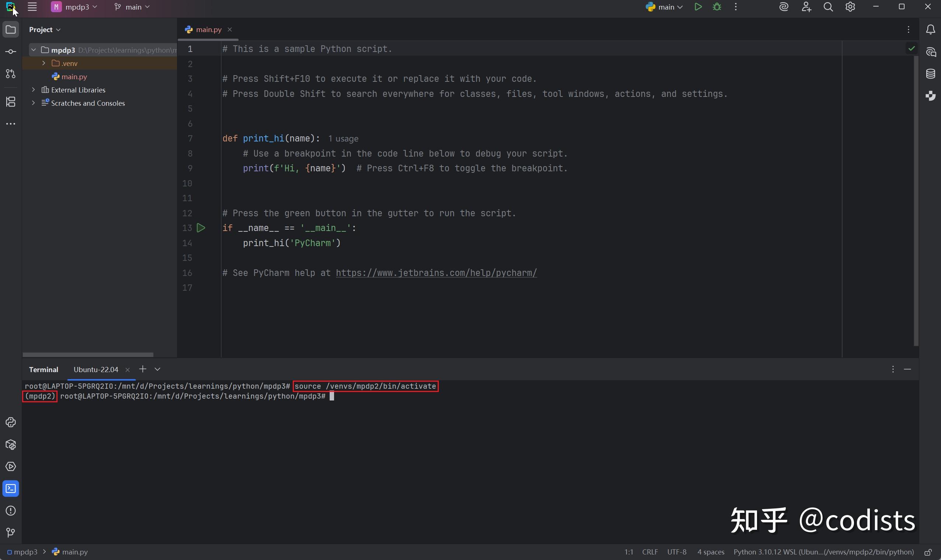Open Search Everywhere with the magnifier icon

tap(829, 7)
